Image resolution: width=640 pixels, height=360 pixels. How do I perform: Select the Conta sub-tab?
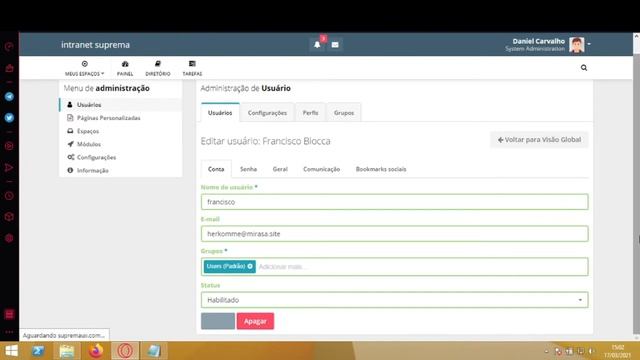tap(216, 169)
